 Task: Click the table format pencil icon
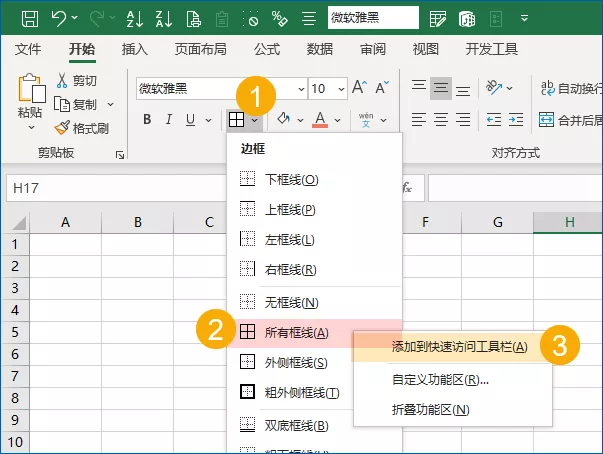(438, 18)
